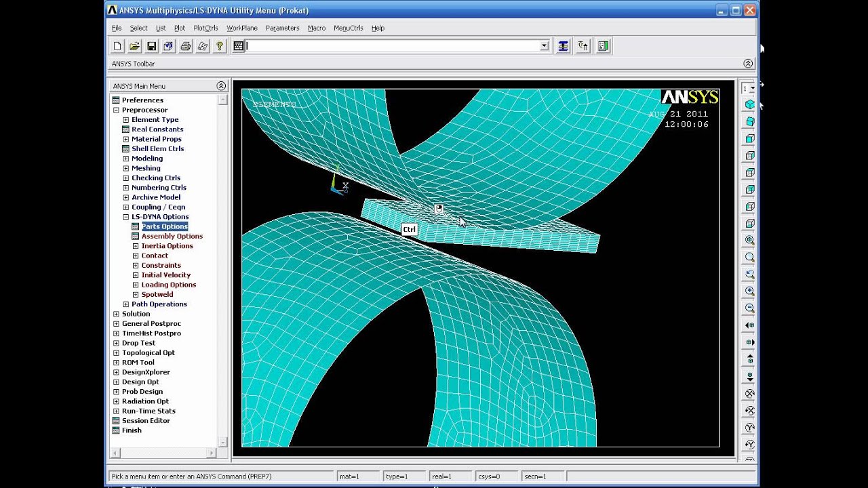Screen dimensions: 868x488
Task: Pan the model down with arrow icon
Action: tap(749, 376)
